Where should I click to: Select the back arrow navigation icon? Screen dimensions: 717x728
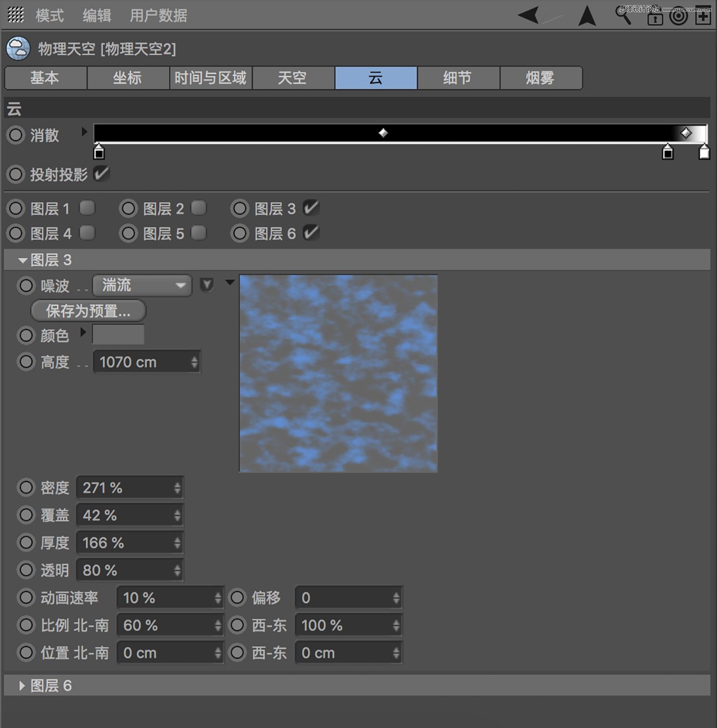click(529, 17)
